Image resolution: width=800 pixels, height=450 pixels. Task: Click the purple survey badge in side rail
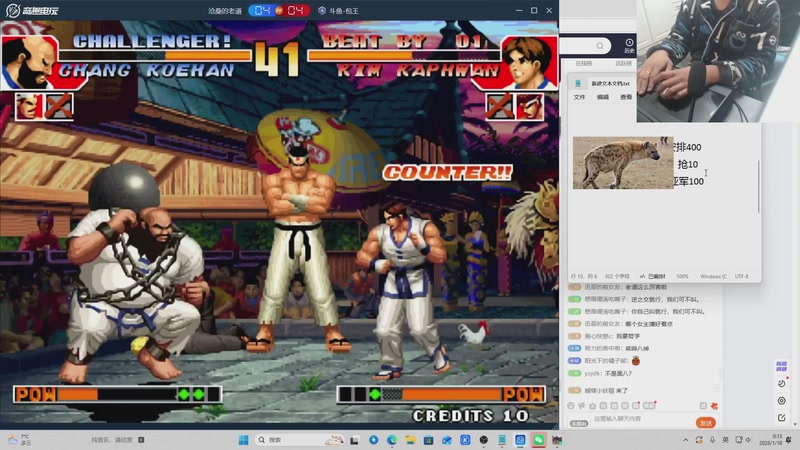pyautogui.click(x=781, y=366)
